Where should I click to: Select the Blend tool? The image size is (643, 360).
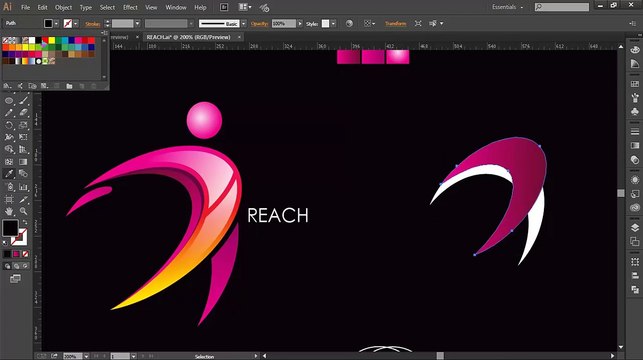coord(23,174)
